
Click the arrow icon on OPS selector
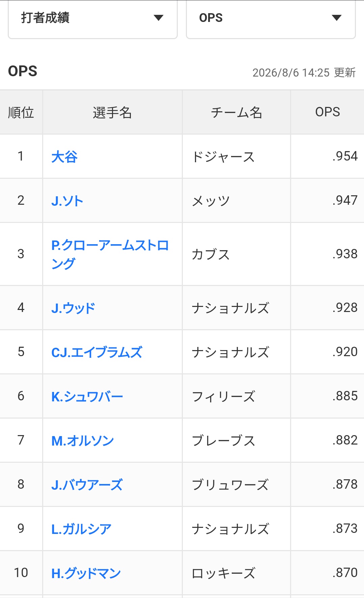point(336,18)
